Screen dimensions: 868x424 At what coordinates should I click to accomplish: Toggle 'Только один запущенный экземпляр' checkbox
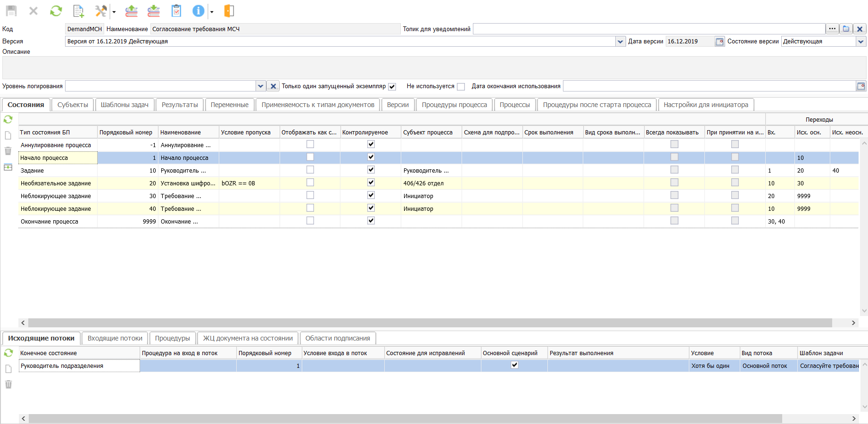pyautogui.click(x=392, y=87)
